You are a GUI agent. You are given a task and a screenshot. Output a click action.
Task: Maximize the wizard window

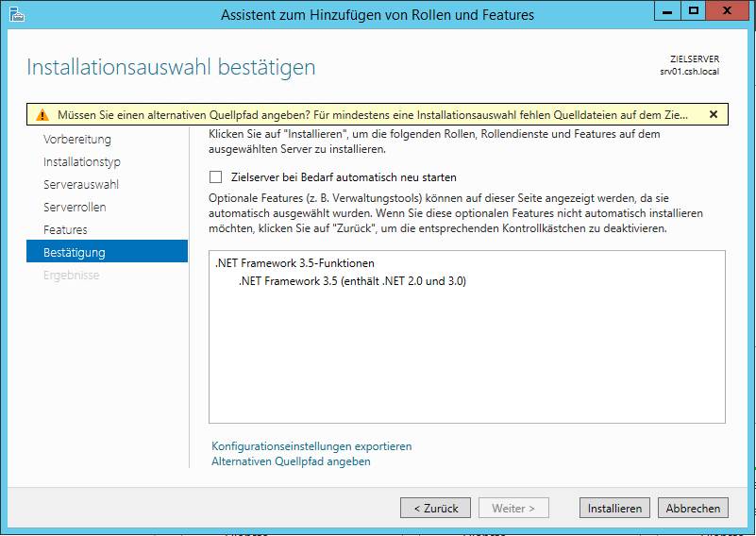[694, 12]
